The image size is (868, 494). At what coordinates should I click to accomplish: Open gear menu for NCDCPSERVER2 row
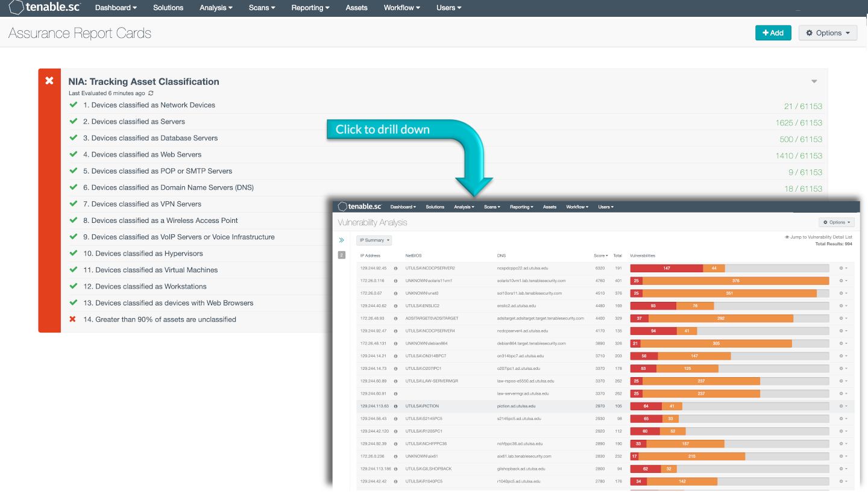click(843, 268)
